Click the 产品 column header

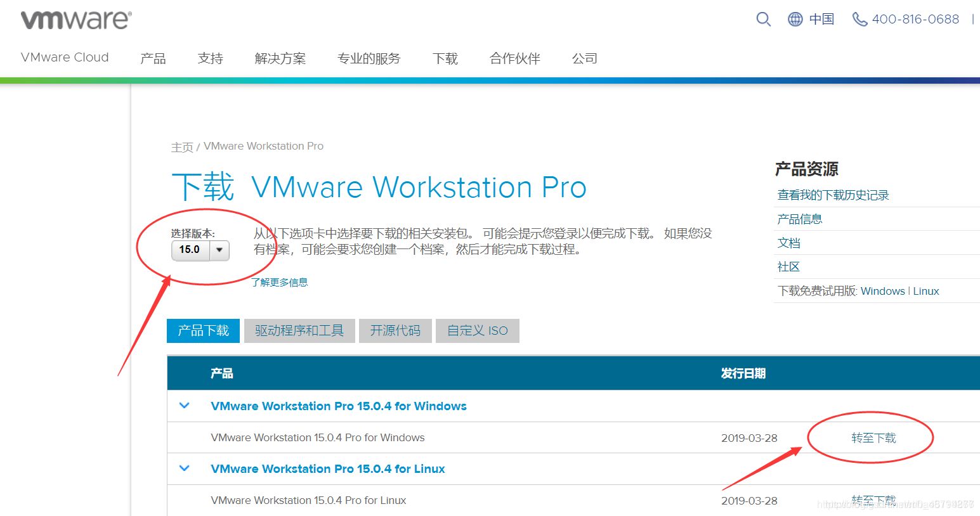pos(221,373)
